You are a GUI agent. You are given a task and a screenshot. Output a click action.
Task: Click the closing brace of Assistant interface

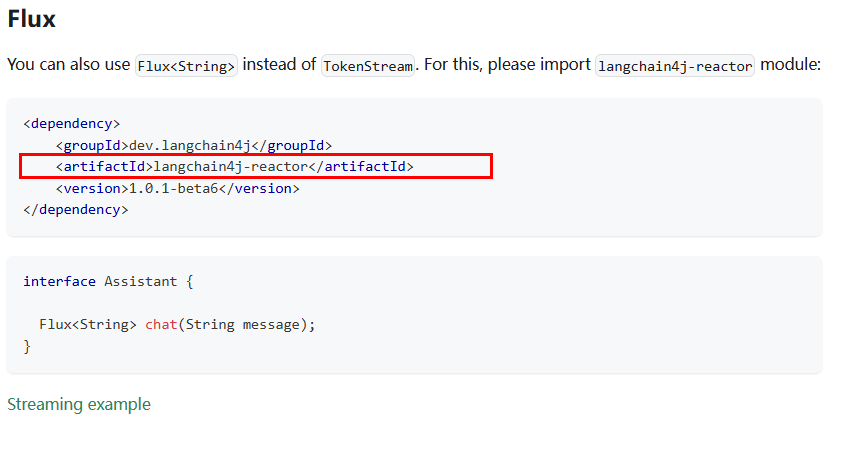click(27, 346)
